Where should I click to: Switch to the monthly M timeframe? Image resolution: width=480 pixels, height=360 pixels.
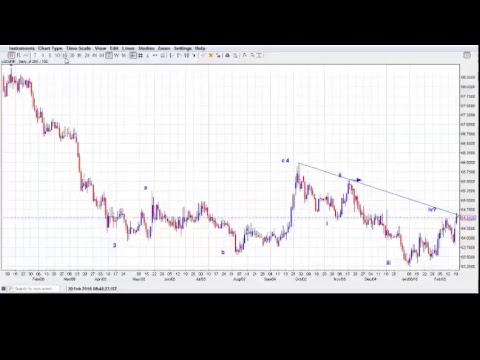124,55
